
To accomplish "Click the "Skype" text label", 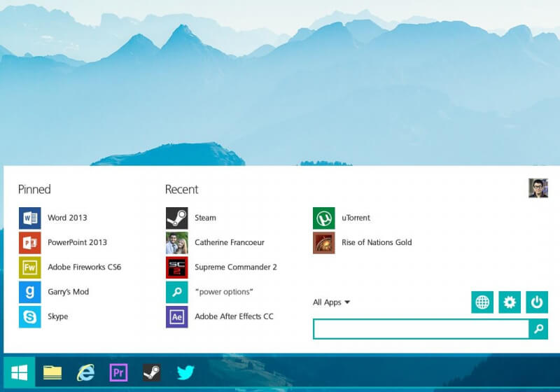I will pyautogui.click(x=58, y=316).
